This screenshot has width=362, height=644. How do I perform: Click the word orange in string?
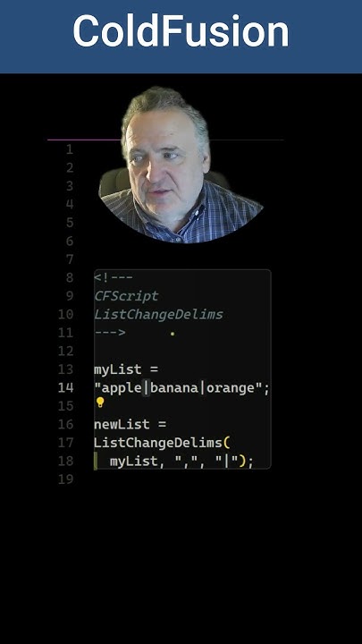click(x=231, y=388)
